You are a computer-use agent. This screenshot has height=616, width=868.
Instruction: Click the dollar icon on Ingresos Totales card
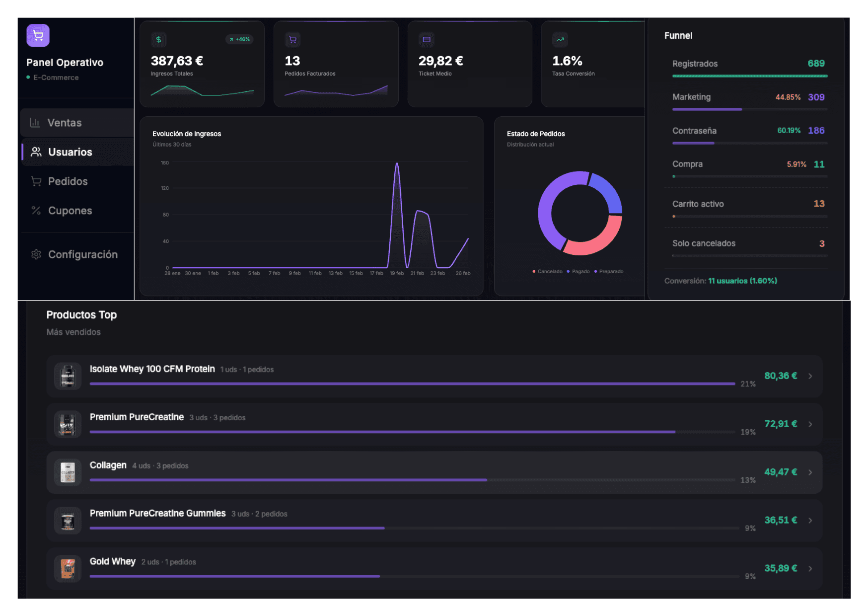(x=158, y=40)
